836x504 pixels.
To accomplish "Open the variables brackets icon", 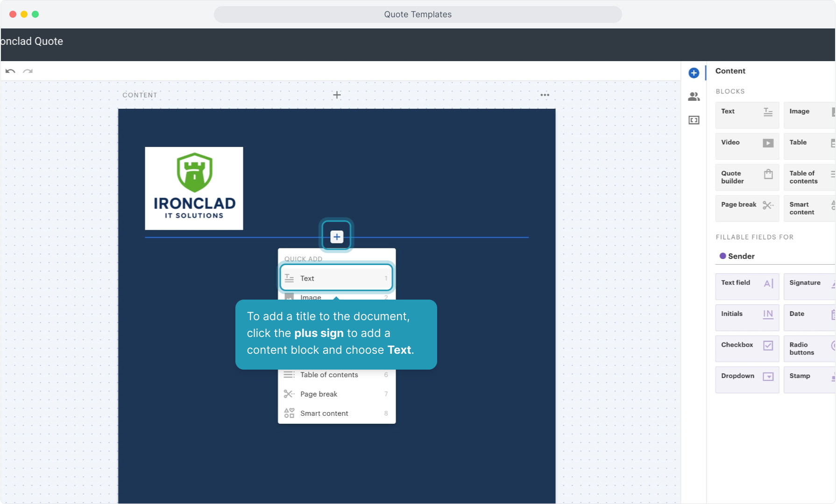I will 694,120.
